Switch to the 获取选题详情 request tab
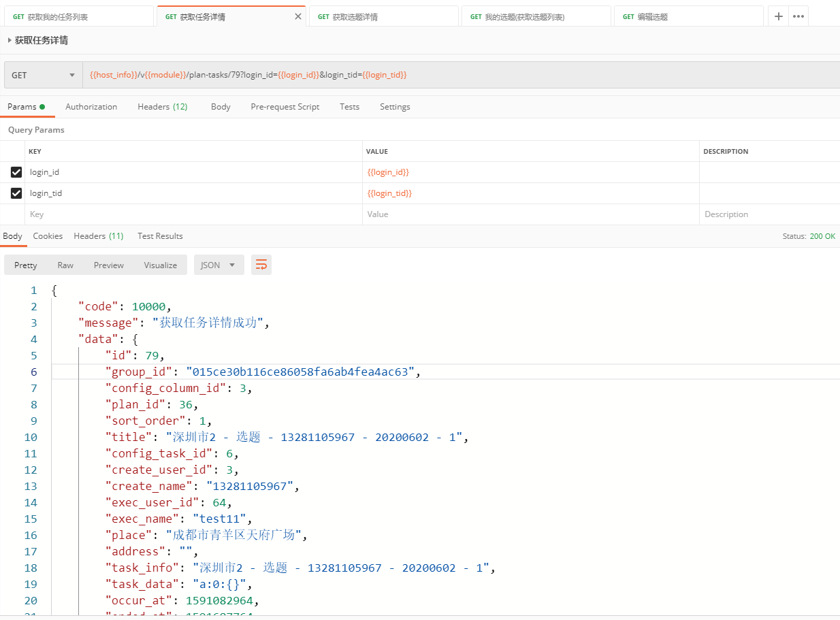 pyautogui.click(x=383, y=16)
